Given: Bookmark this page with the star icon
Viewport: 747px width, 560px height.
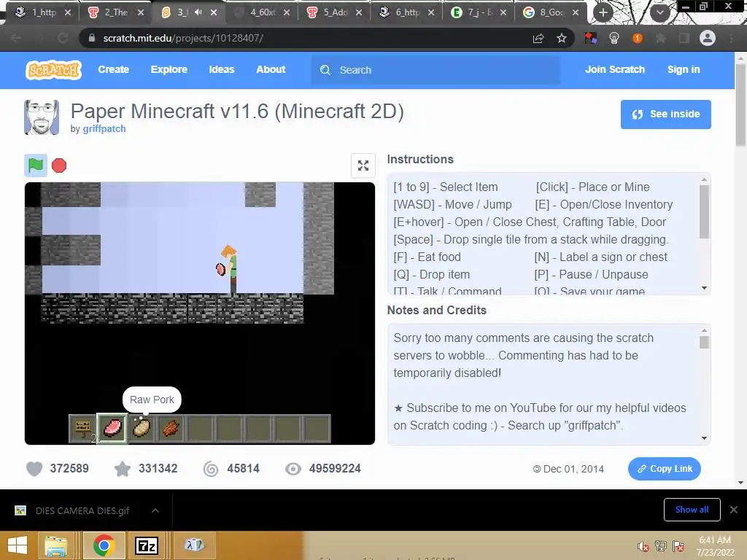Looking at the screenshot, I should pyautogui.click(x=562, y=38).
